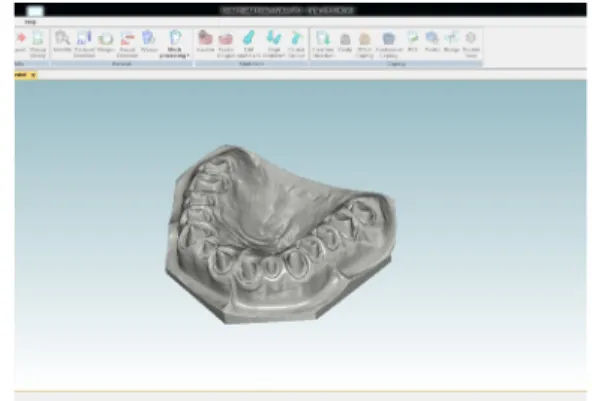Image resolution: width=592 pixels, height=401 pixels.
Task: Click the blue tooth with pen icon
Action: (x=84, y=38)
